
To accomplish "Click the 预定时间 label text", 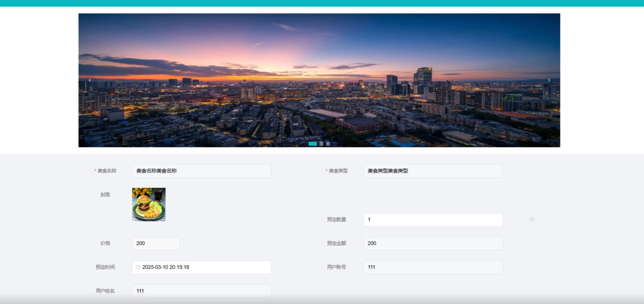I will click(x=105, y=267).
